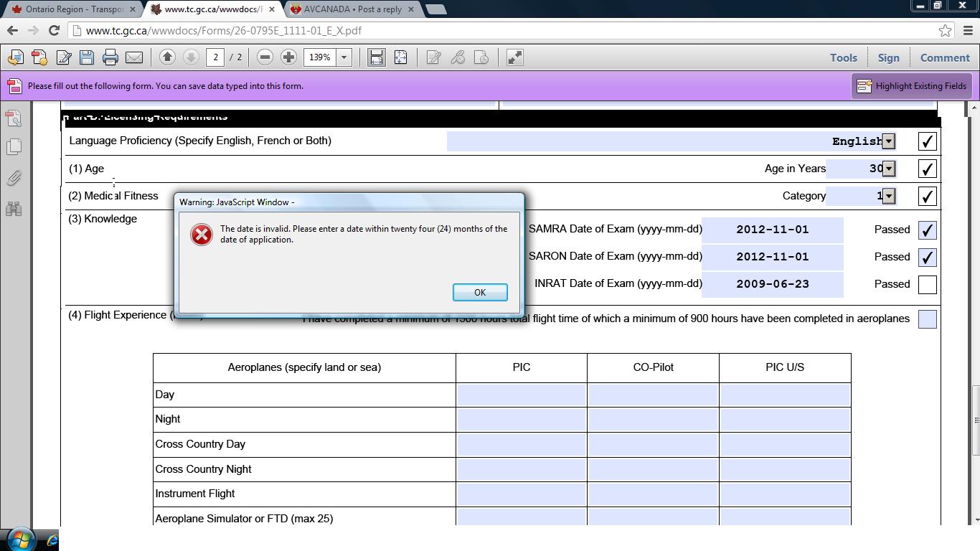Open Windows Start menu orb

click(20, 539)
